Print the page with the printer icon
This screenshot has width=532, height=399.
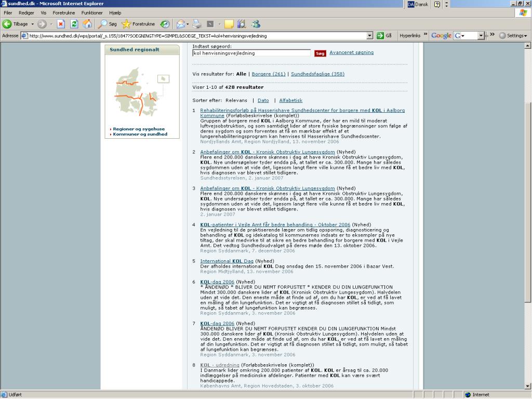tap(197, 24)
